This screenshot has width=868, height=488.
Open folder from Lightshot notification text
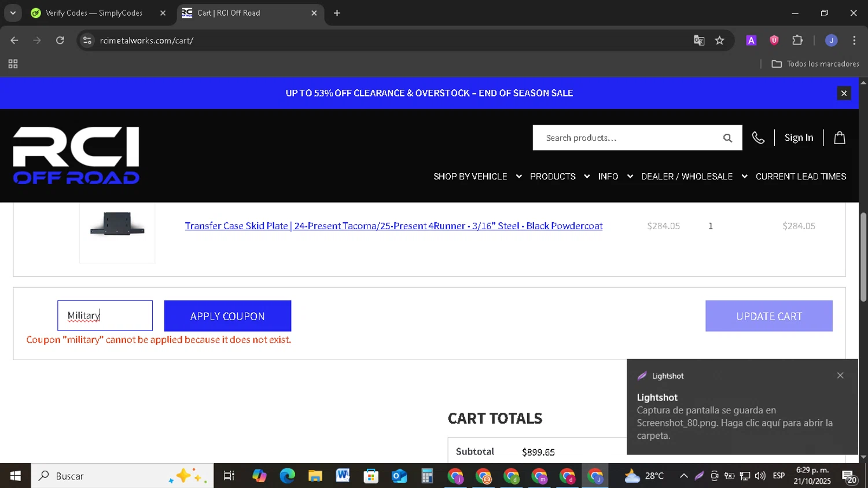coord(734,423)
